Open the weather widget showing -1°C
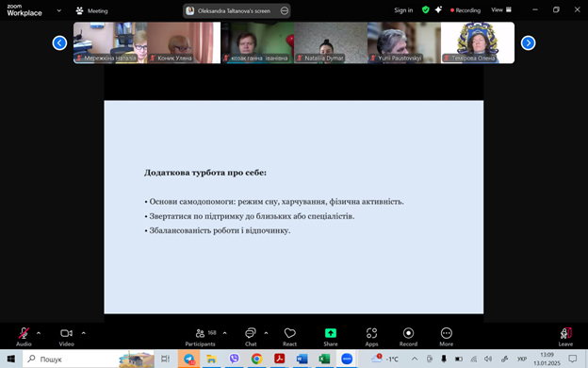 pyautogui.click(x=384, y=359)
